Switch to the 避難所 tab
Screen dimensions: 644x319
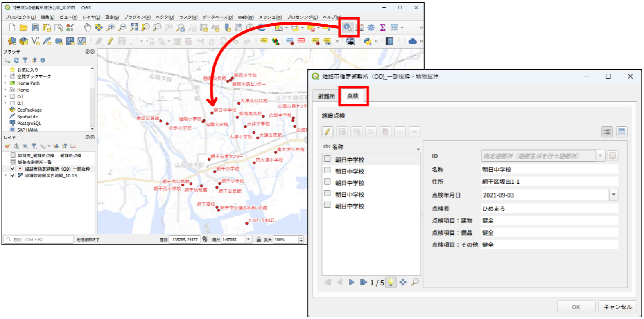[326, 96]
